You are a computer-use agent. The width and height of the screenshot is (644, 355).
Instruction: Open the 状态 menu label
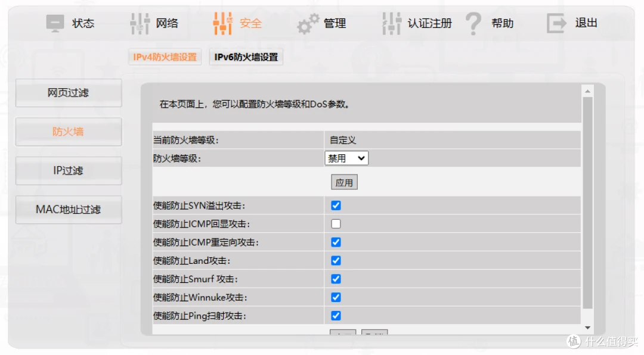coord(83,23)
